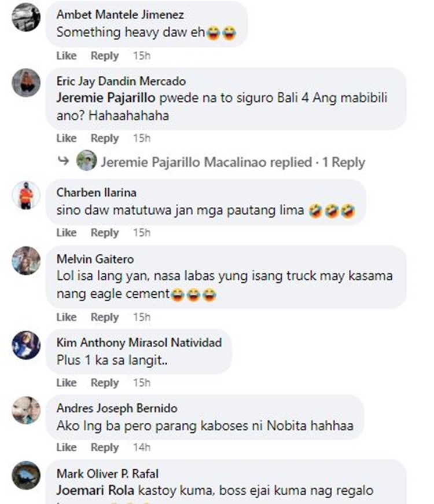434x504 pixels.
Task: Reply to Melvin Gaitero's eagle cement comment
Action: pyautogui.click(x=105, y=317)
